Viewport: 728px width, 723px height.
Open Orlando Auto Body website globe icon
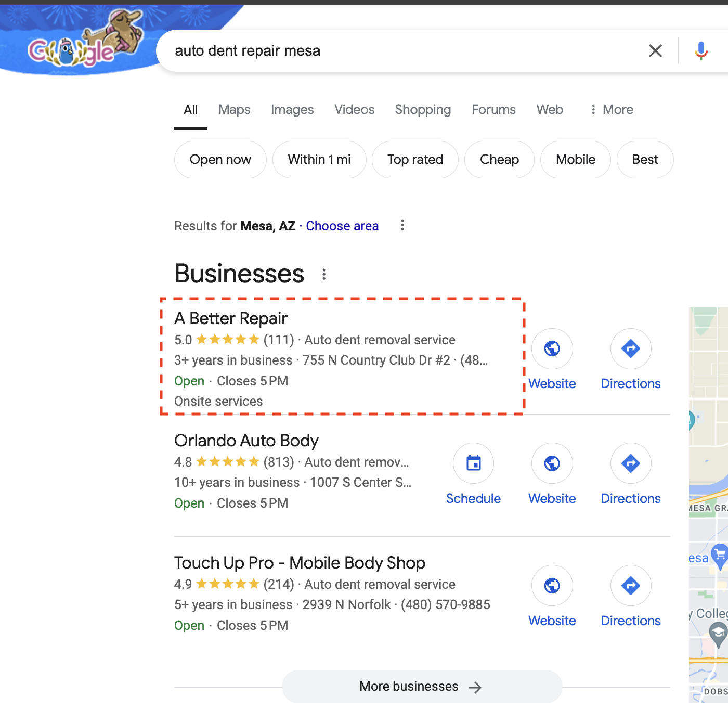point(552,463)
